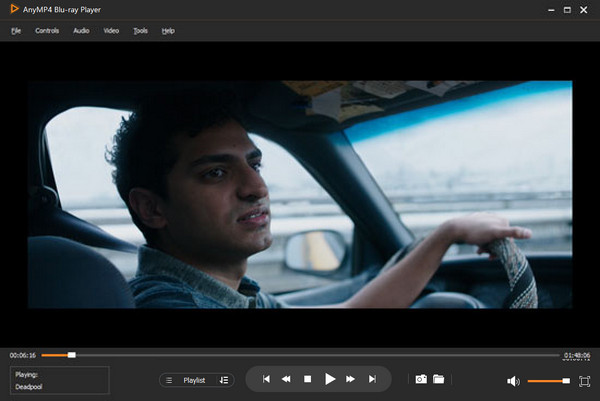Skip to previous chapter
600x401 pixels.
point(266,379)
